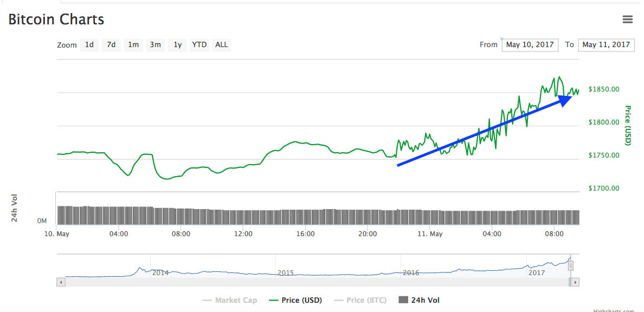The width and height of the screenshot is (644, 312).
Task: Click the $1700.00 price axis label
Action: tap(604, 189)
